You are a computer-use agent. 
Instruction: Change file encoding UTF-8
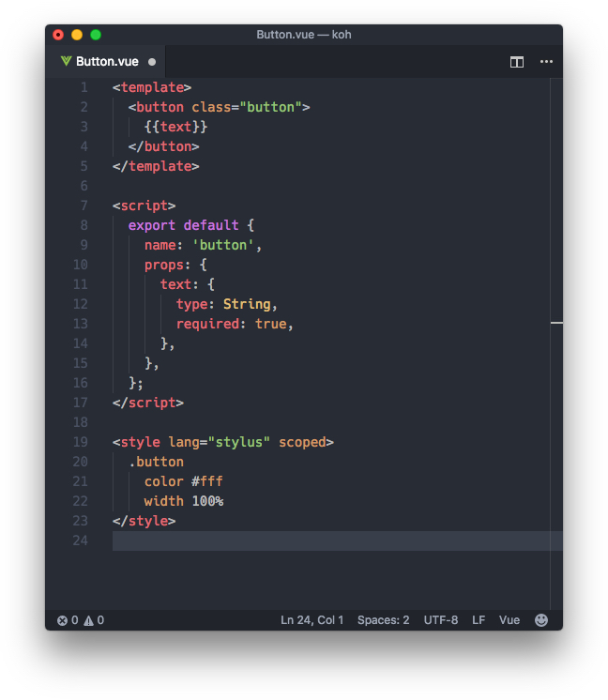(441, 620)
